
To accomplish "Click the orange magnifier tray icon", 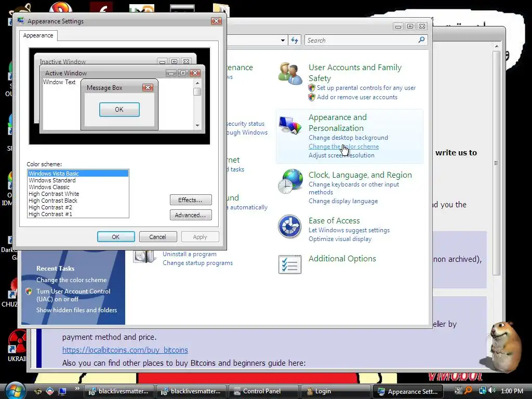I will (468, 391).
